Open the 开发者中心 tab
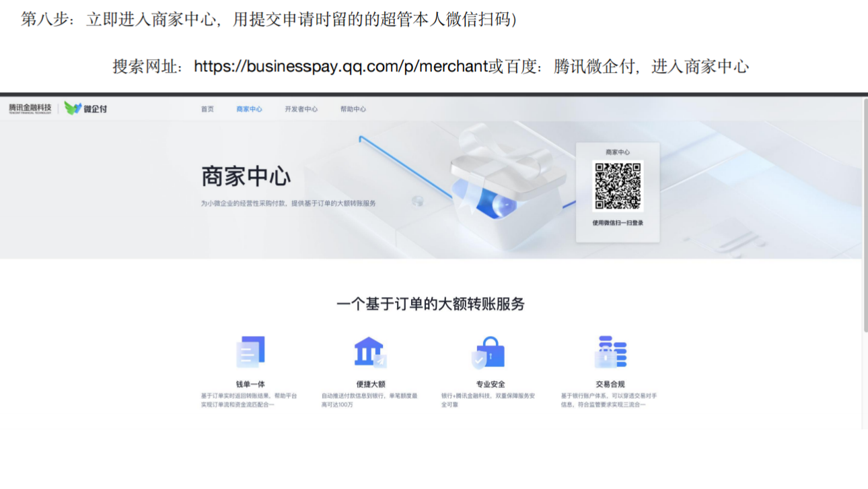Image resolution: width=868 pixels, height=489 pixels. [x=301, y=109]
